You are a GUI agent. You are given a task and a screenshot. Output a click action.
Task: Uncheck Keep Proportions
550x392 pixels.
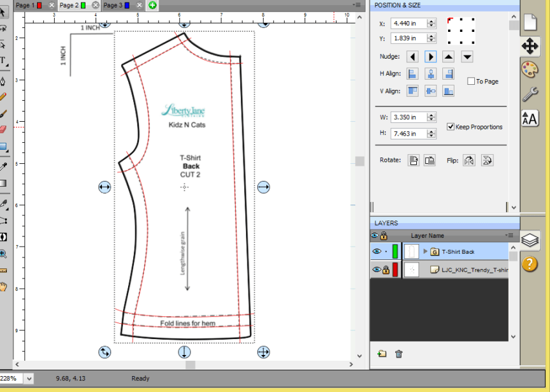pyautogui.click(x=451, y=127)
